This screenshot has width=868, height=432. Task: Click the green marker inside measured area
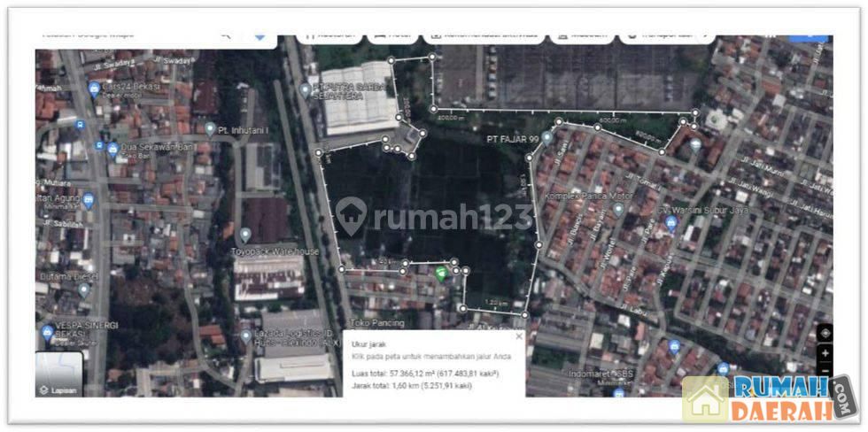(442, 273)
